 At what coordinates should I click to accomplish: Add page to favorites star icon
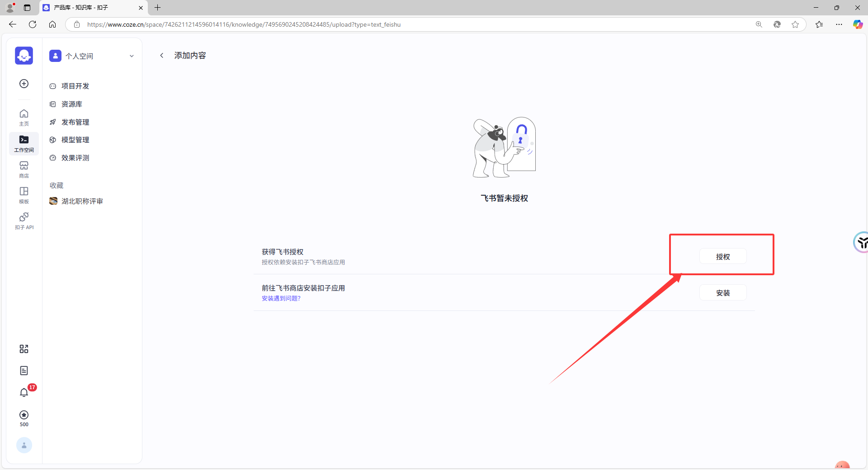[x=795, y=24]
